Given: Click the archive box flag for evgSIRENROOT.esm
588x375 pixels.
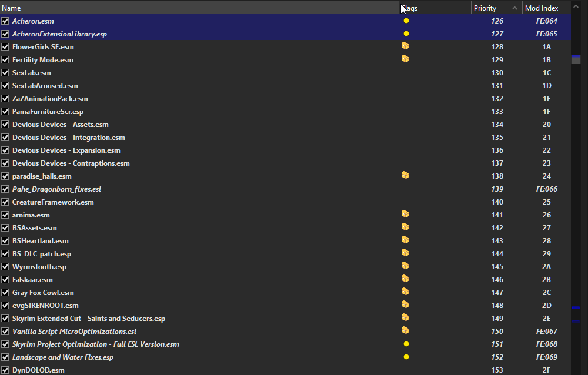Looking at the screenshot, I should [405, 304].
